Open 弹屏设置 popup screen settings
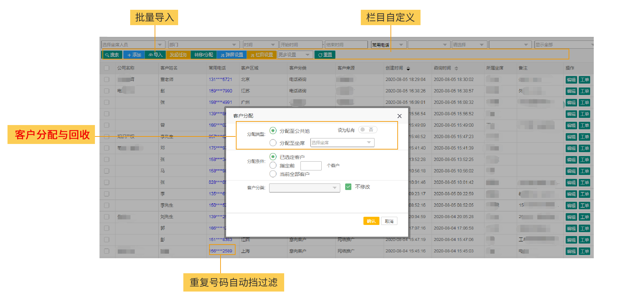This screenshot has height=301, width=644. click(x=232, y=55)
